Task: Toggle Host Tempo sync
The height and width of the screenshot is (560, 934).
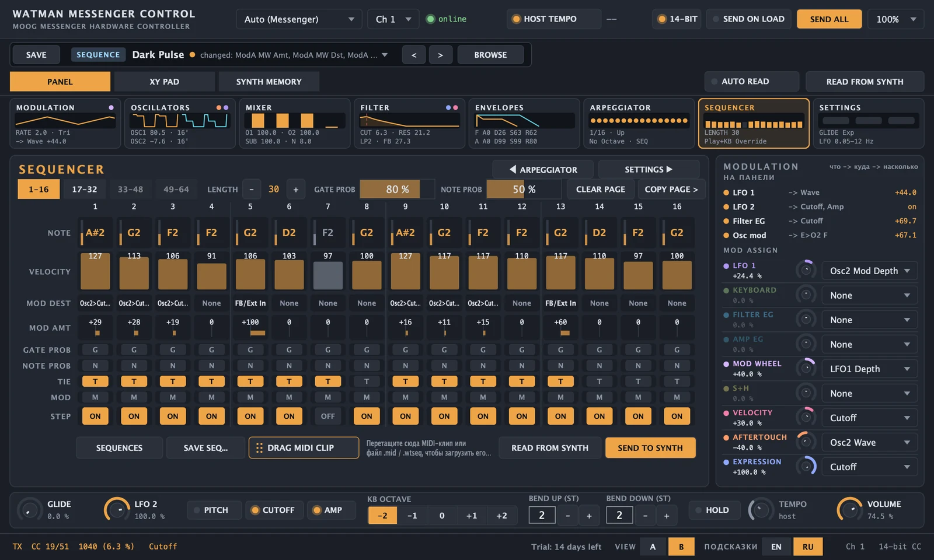Action: (553, 19)
